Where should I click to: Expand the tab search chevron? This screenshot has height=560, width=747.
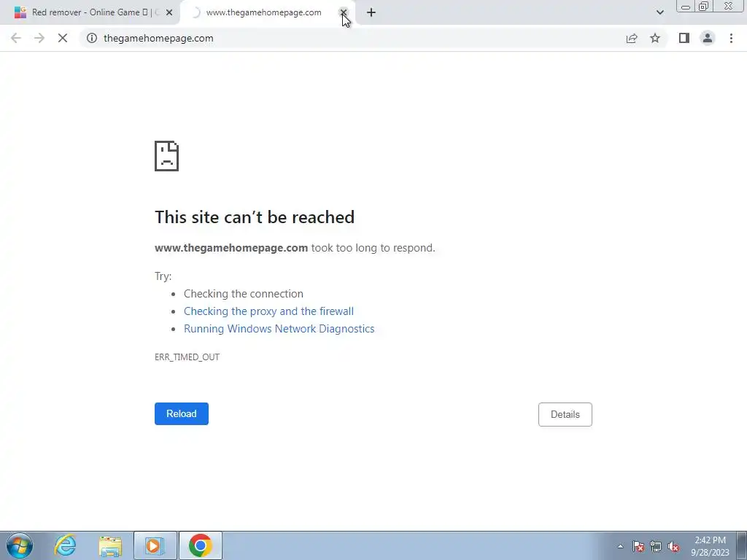click(x=659, y=12)
